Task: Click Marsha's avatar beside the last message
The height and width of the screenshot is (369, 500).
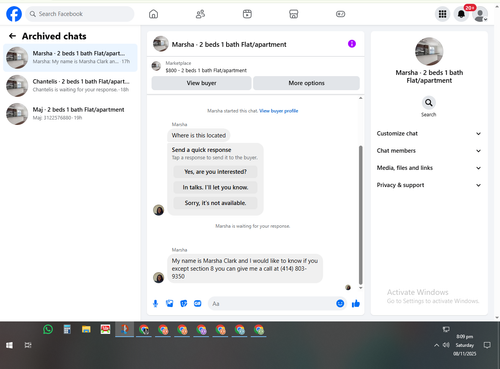Action: pos(158,277)
